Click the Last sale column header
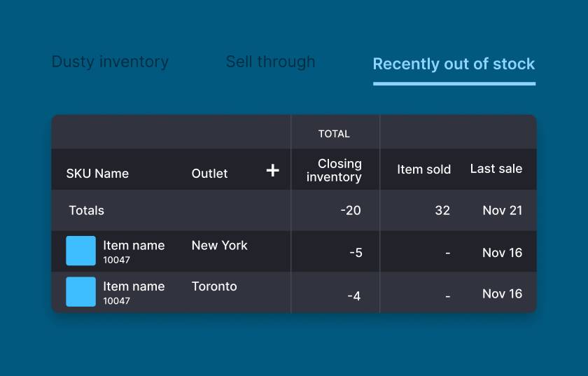The height and width of the screenshot is (376, 588). pyautogui.click(x=496, y=169)
